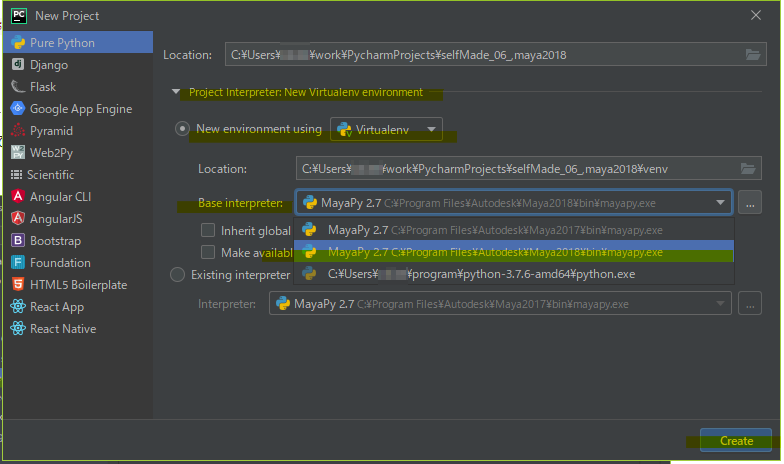Open the Virtualenv environment type dropdown
The width and height of the screenshot is (784, 464).
[x=387, y=129]
